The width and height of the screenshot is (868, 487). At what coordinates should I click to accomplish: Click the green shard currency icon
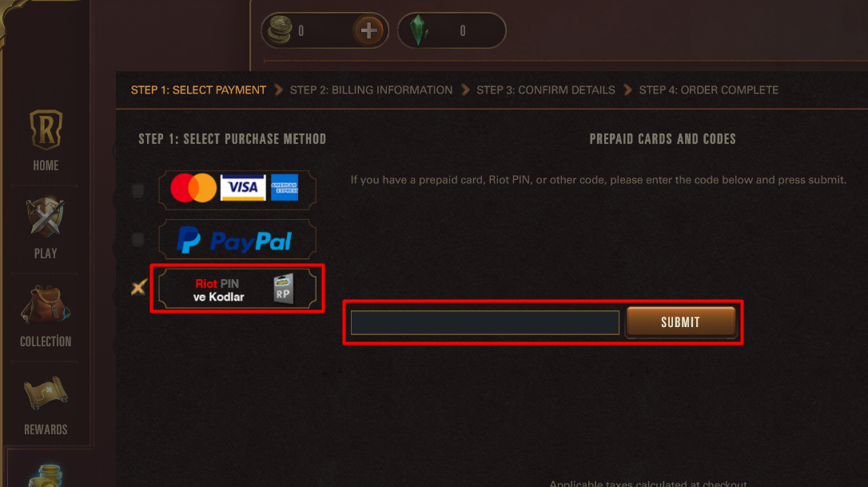(x=419, y=30)
